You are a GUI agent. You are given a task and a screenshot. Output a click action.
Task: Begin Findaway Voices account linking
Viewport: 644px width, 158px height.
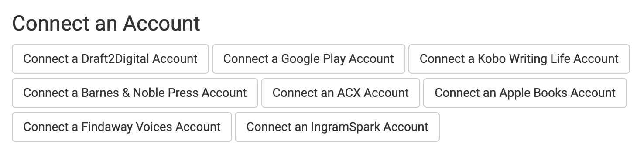coord(122,127)
